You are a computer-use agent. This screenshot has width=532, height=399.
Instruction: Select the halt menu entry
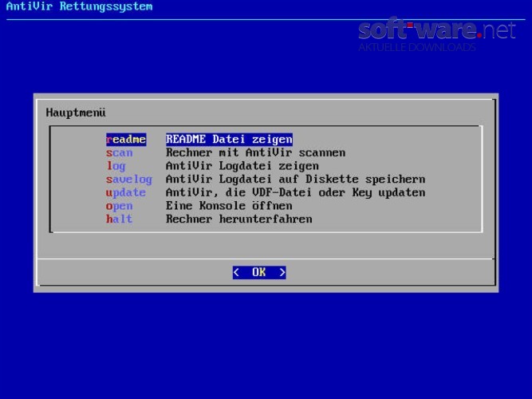tap(119, 219)
